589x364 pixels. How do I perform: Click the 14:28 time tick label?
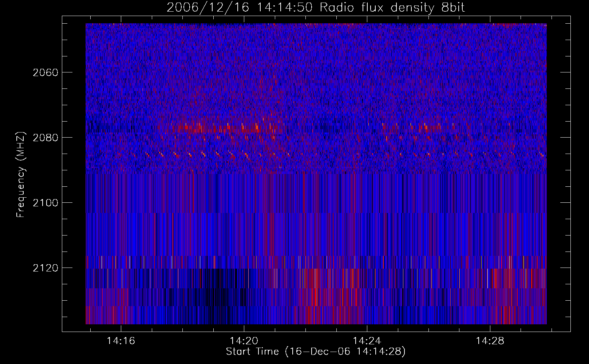click(x=490, y=341)
